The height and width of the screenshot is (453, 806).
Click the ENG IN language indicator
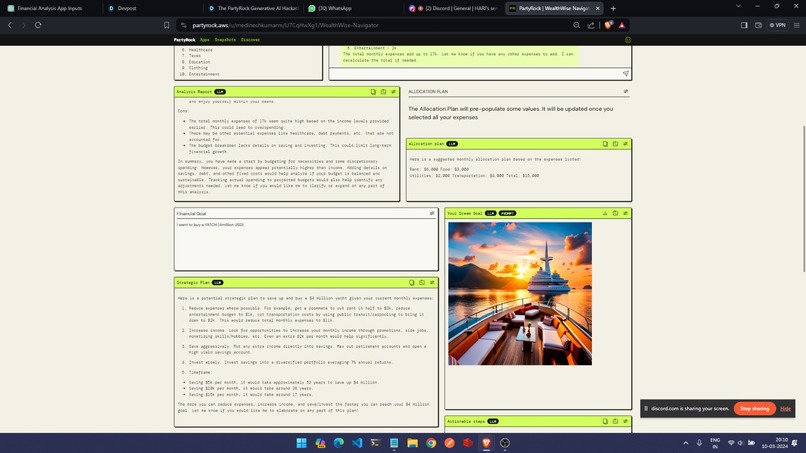click(715, 443)
